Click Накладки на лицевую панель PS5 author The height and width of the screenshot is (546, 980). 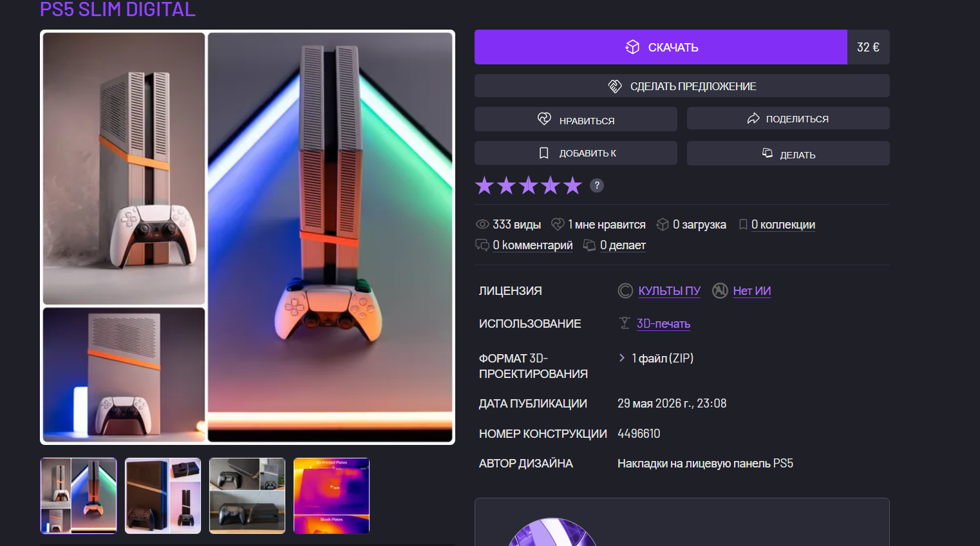705,464
